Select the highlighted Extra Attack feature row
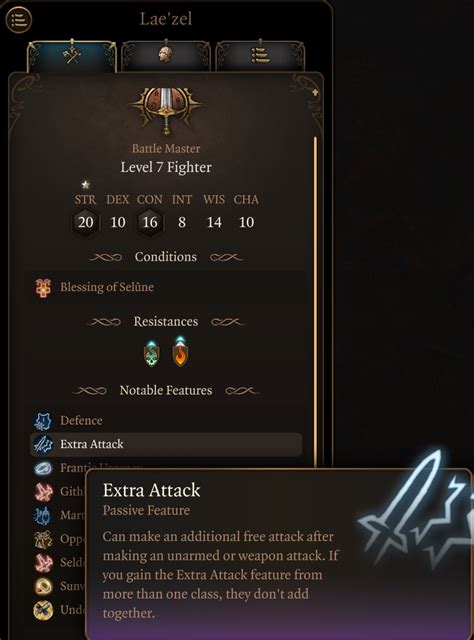 pos(166,444)
